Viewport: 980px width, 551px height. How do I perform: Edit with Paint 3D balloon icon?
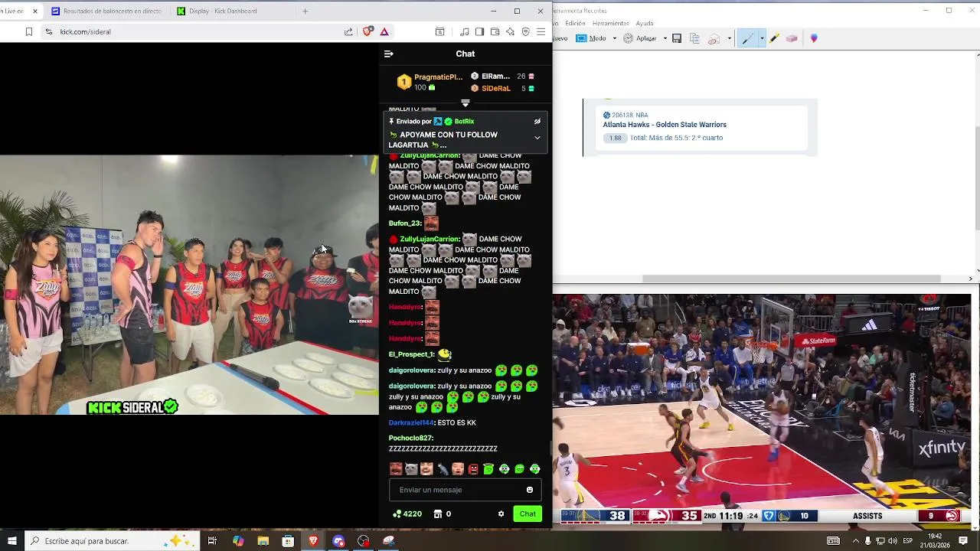coord(814,38)
